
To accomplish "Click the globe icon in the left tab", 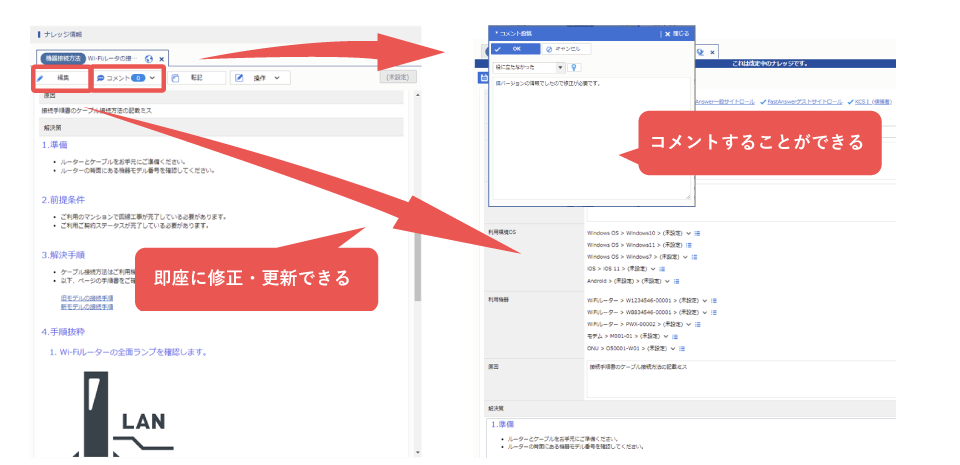I will (149, 60).
